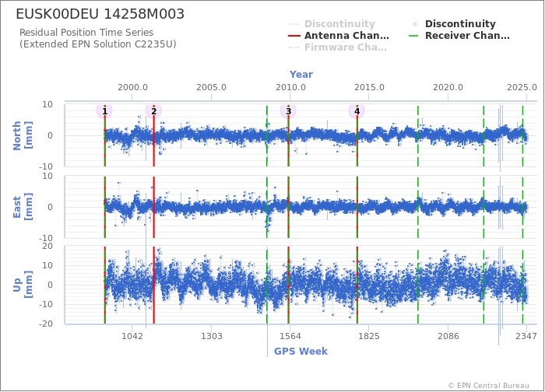Click the Residual Position Time Series subtitle
Image resolution: width=545 pixels, height=392 pixels.
tap(86, 33)
